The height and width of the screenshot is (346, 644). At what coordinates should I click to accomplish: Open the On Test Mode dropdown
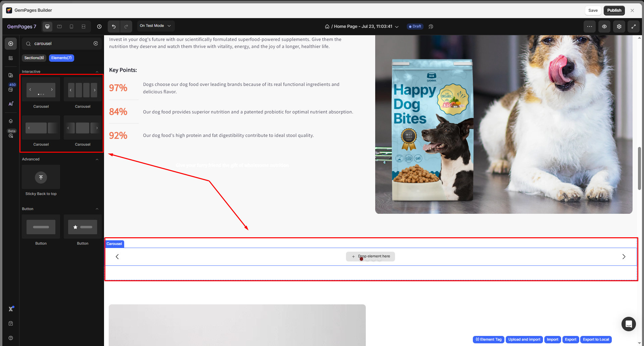[x=155, y=26]
